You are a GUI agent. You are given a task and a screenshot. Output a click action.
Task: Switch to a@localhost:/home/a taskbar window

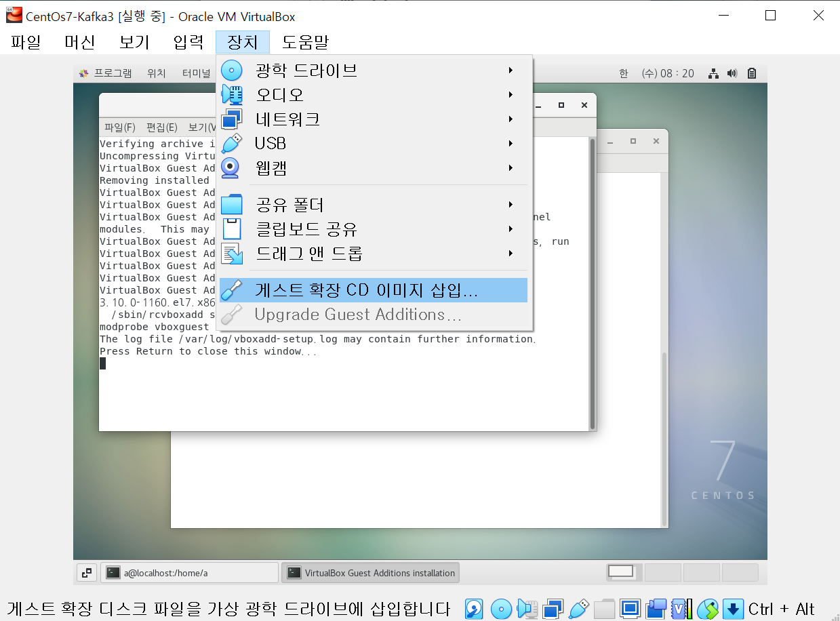[190, 573]
